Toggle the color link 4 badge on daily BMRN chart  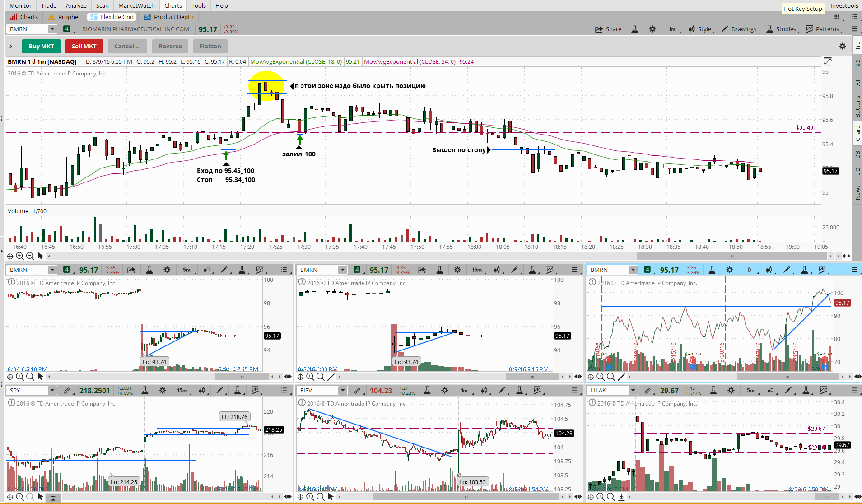648,270
